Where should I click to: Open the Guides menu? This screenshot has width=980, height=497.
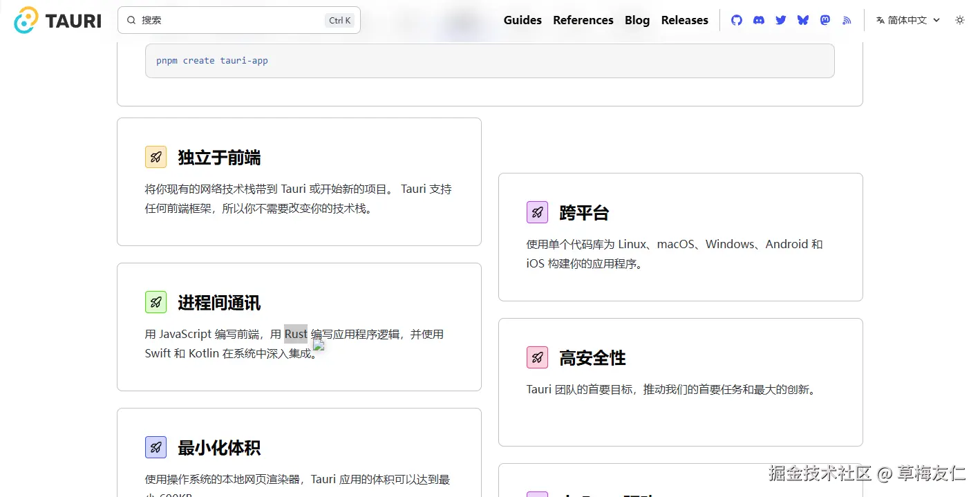point(522,20)
